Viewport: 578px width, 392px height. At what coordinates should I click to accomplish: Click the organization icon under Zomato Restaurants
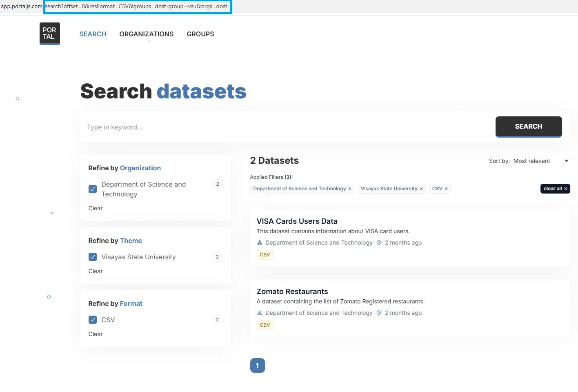click(260, 313)
